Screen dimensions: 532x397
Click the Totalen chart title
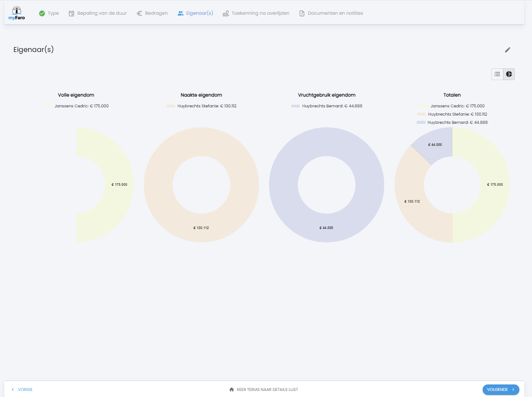[x=452, y=95]
